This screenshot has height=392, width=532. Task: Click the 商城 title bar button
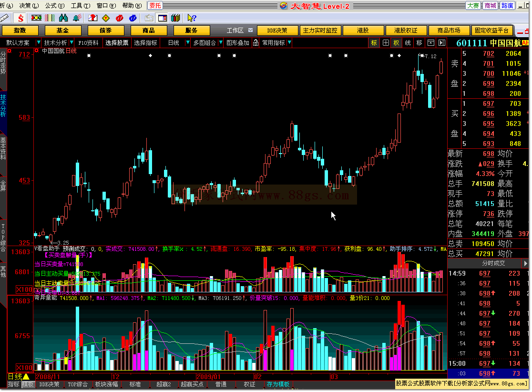[x=490, y=6]
